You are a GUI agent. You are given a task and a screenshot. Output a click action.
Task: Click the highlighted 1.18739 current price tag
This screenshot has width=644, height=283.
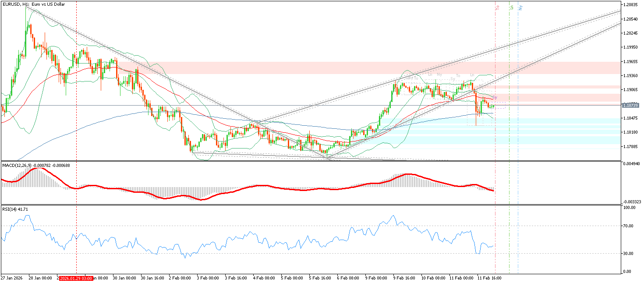630,105
